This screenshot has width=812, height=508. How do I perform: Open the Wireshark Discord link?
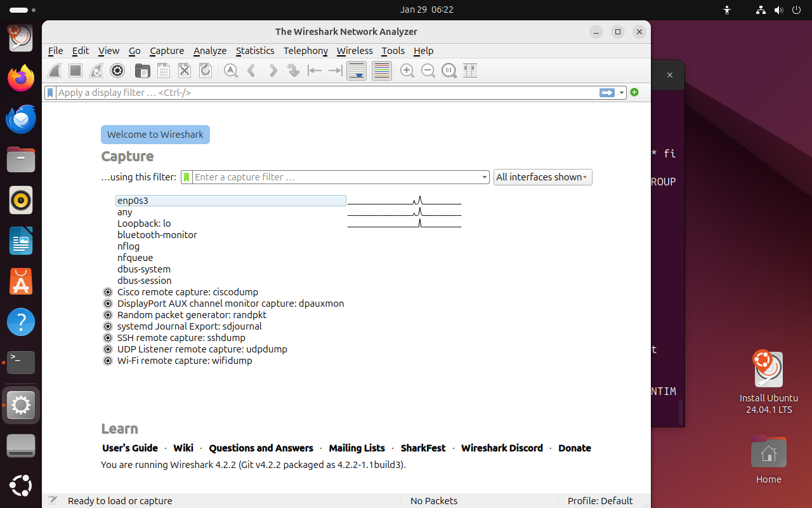pos(502,448)
